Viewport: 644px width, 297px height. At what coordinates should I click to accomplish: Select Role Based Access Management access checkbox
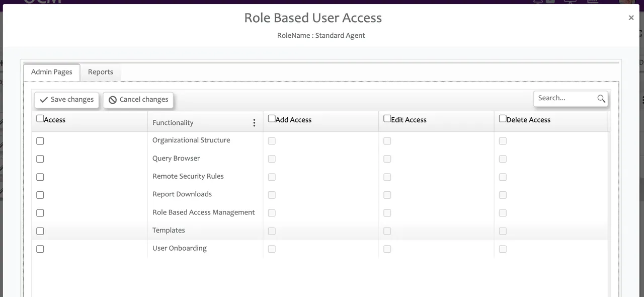[40, 213]
